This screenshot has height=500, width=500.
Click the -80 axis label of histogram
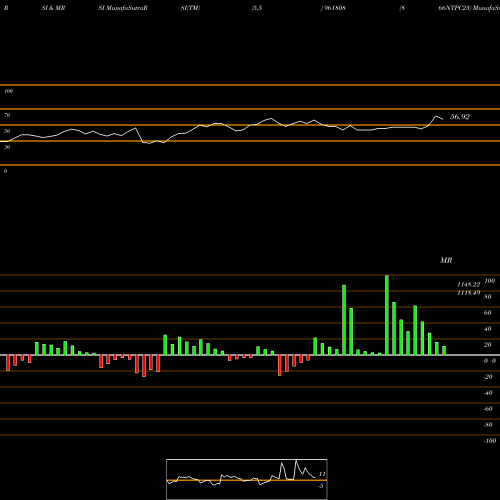[488, 425]
